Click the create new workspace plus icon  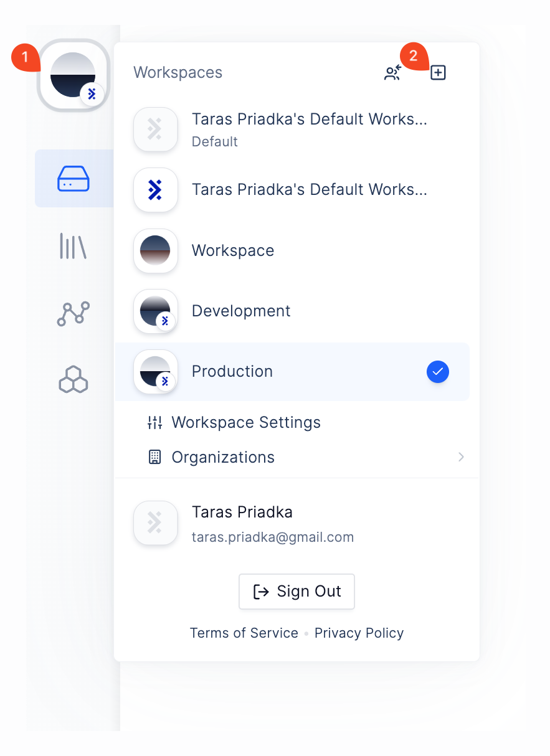439,73
